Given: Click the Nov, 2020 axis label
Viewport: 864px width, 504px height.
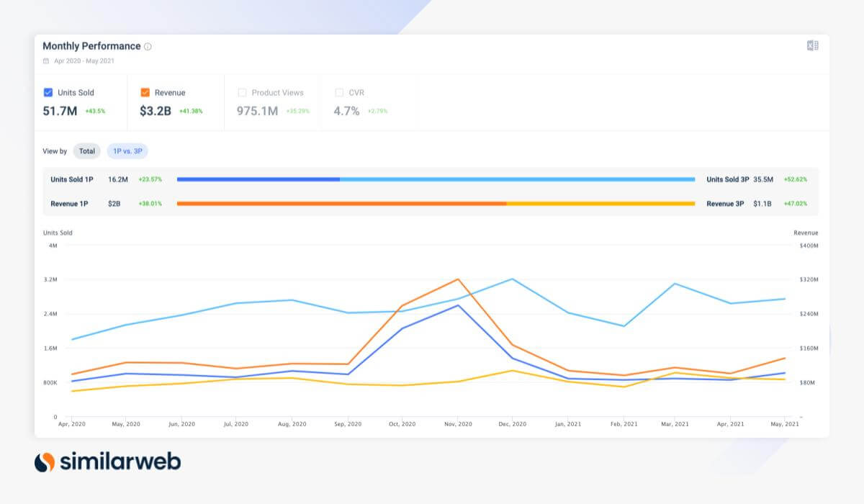Looking at the screenshot, I should (458, 424).
